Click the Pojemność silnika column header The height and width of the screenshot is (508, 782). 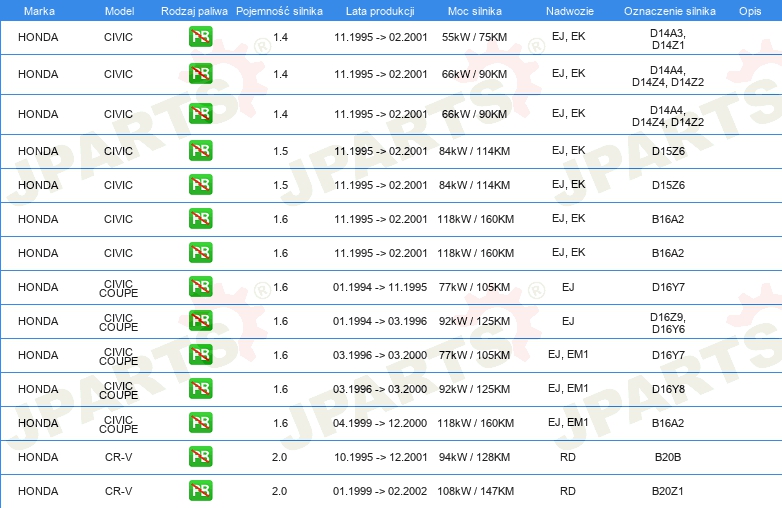point(279,11)
